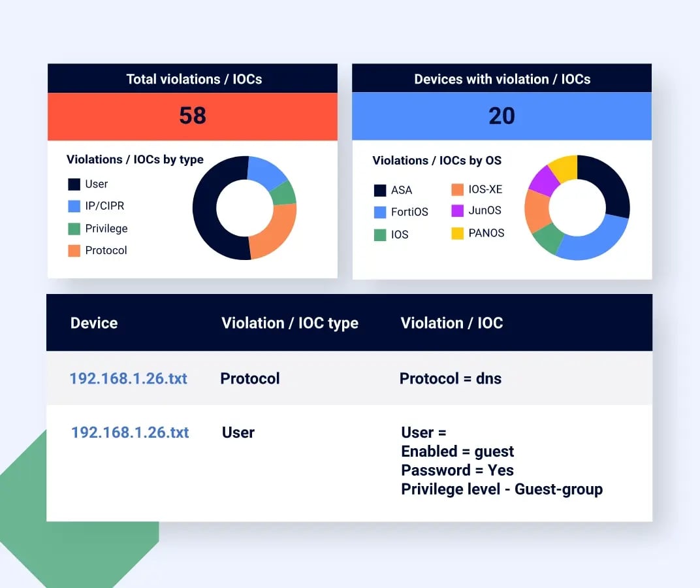The image size is (700, 588).
Task: Click the Devices with violation / IOCs header
Action: click(502, 79)
